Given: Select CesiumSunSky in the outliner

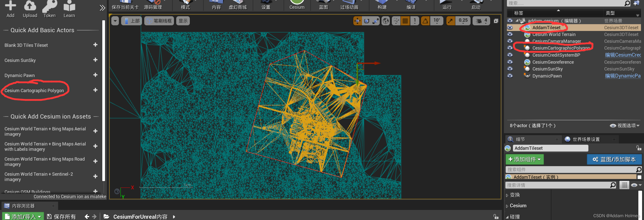Looking at the screenshot, I should click(x=547, y=69).
